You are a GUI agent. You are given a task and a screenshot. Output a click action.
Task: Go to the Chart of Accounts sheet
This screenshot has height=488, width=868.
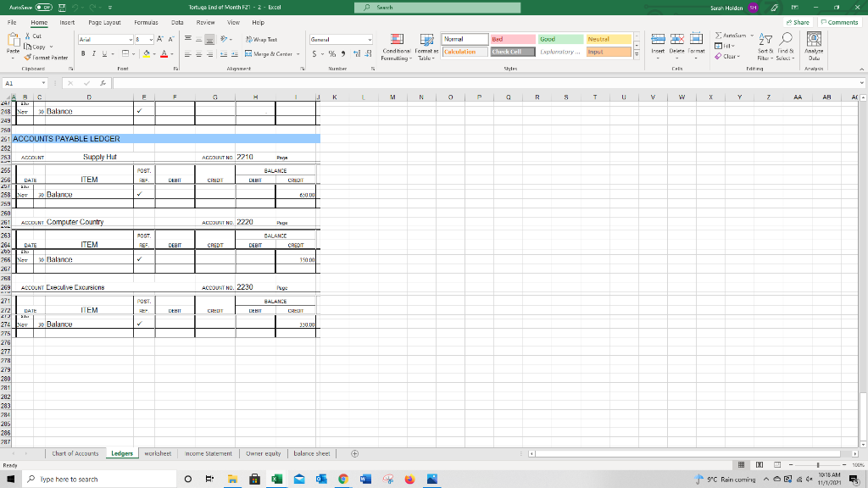75,454
